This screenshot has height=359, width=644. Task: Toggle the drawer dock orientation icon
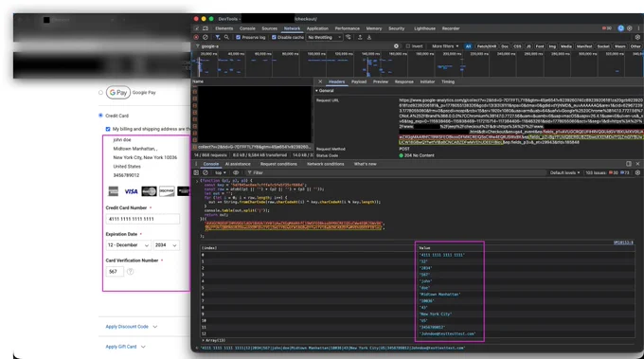(629, 164)
